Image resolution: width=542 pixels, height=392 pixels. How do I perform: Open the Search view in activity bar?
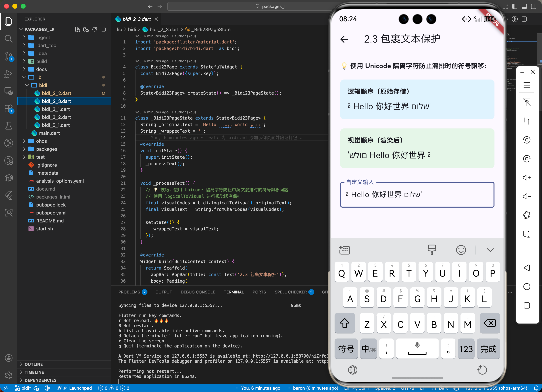point(9,38)
